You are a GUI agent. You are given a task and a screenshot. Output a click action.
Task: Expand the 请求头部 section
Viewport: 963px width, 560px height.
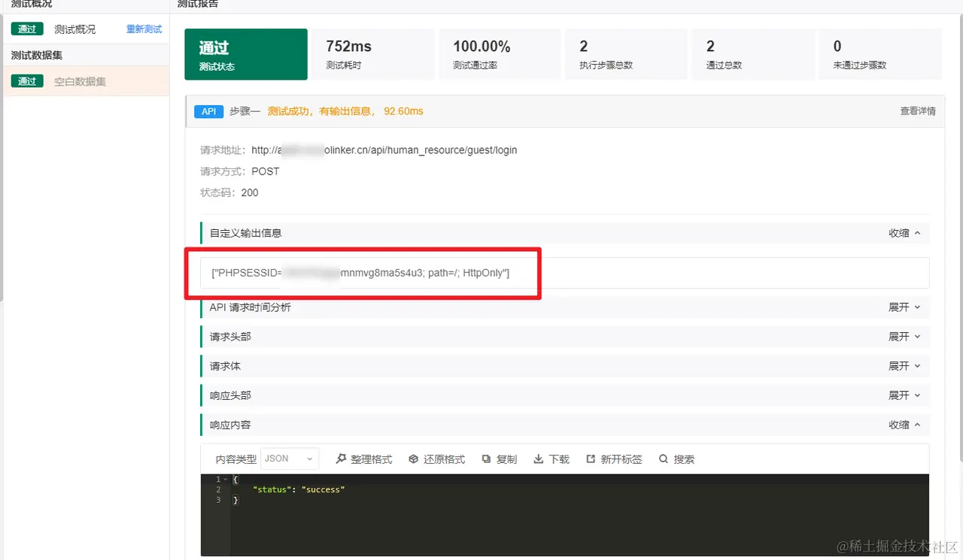(x=904, y=337)
